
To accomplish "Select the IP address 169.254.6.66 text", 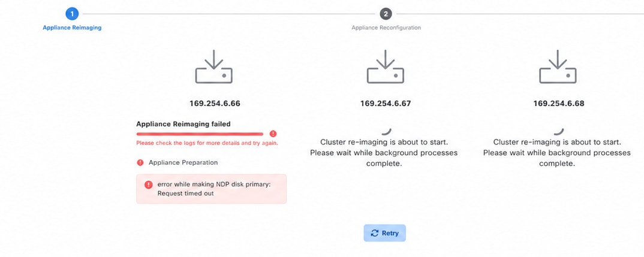I will (x=215, y=104).
